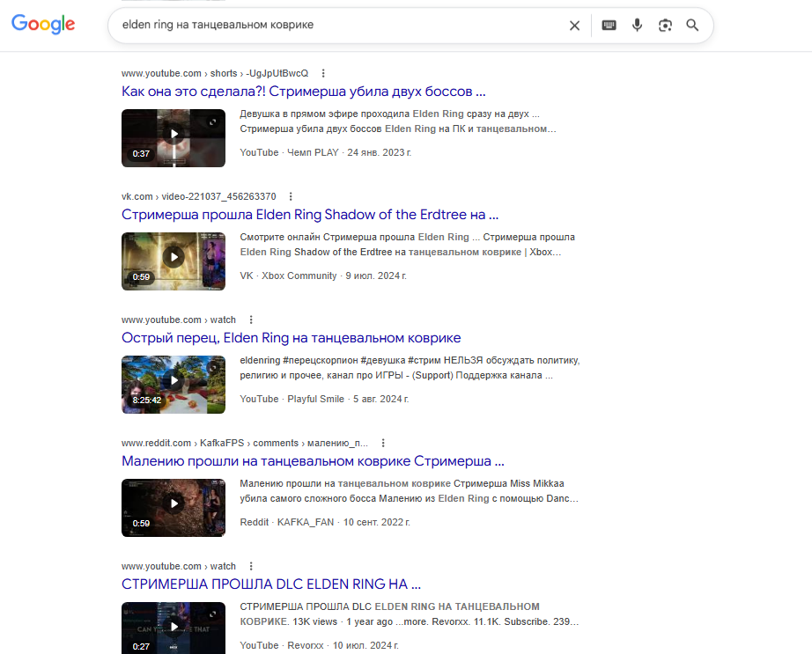The width and height of the screenshot is (812, 654).
Task: Click snippet text 13K views · 1 year ago
Action: coord(343,621)
